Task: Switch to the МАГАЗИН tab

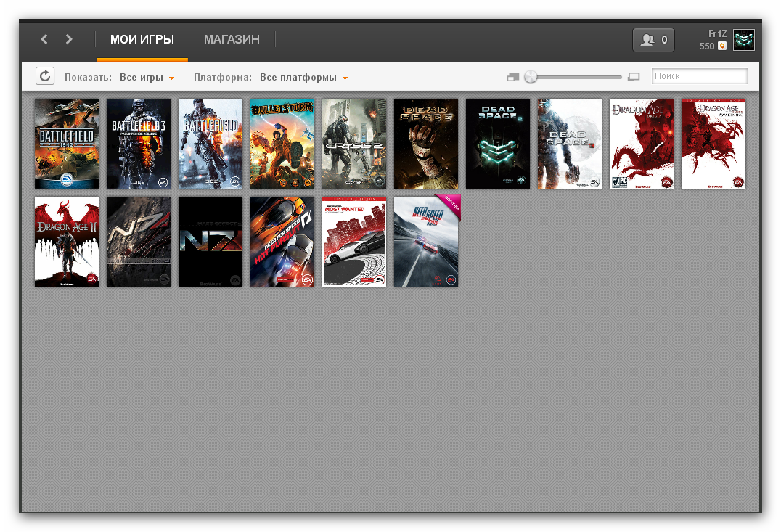Action: tap(232, 39)
